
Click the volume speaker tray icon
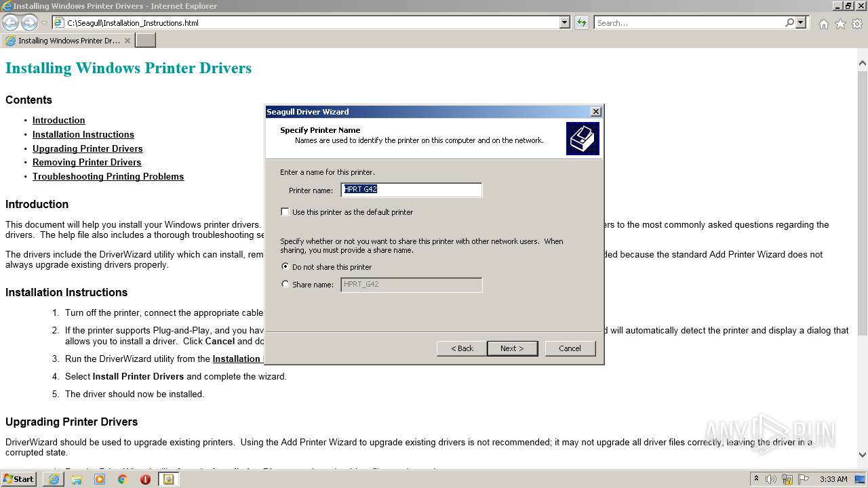[771, 479]
